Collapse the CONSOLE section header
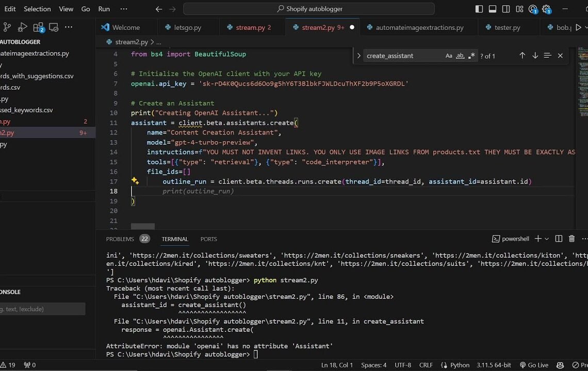588x371 pixels. [x=10, y=292]
